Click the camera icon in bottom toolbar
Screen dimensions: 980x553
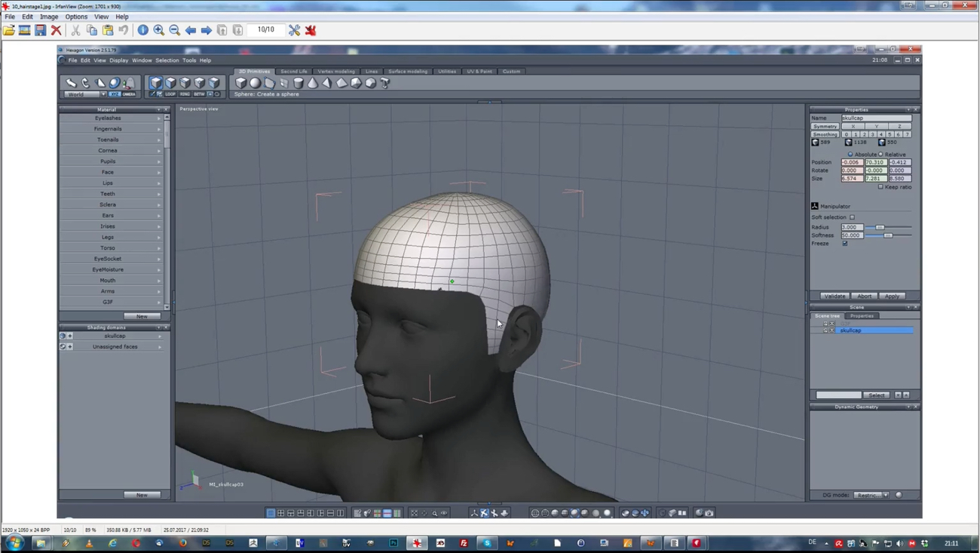pyautogui.click(x=709, y=513)
